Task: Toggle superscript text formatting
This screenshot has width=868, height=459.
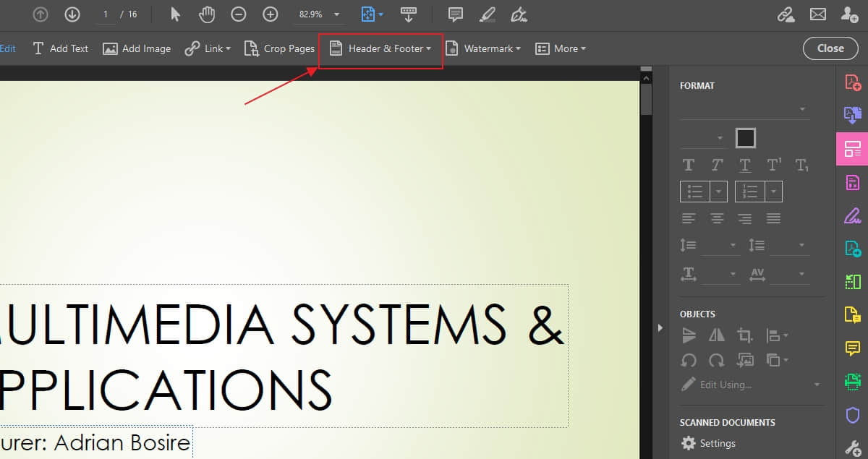Action: tap(774, 165)
